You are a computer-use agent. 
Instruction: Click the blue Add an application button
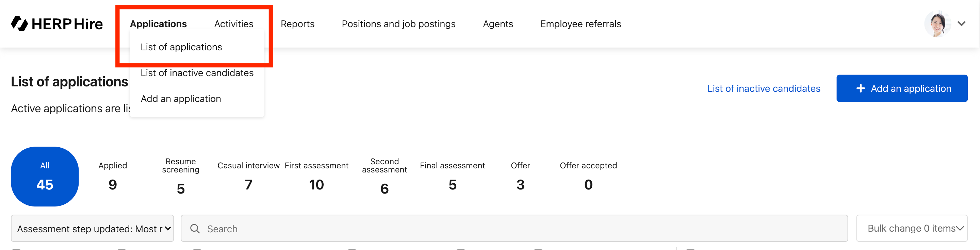(902, 89)
